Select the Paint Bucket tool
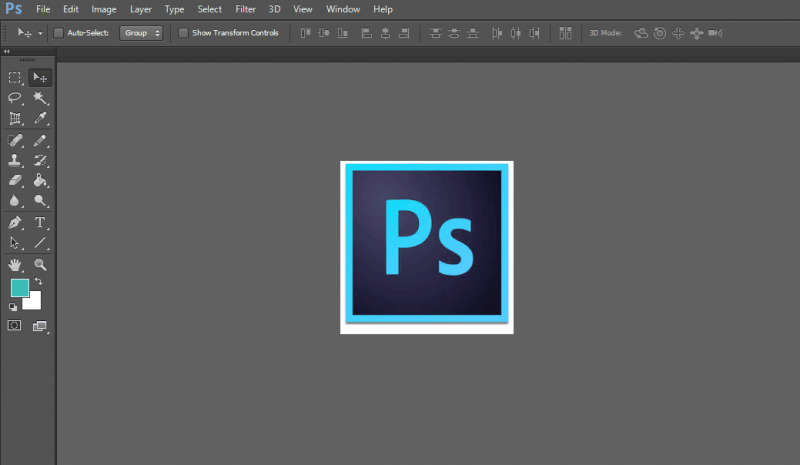 pos(40,181)
